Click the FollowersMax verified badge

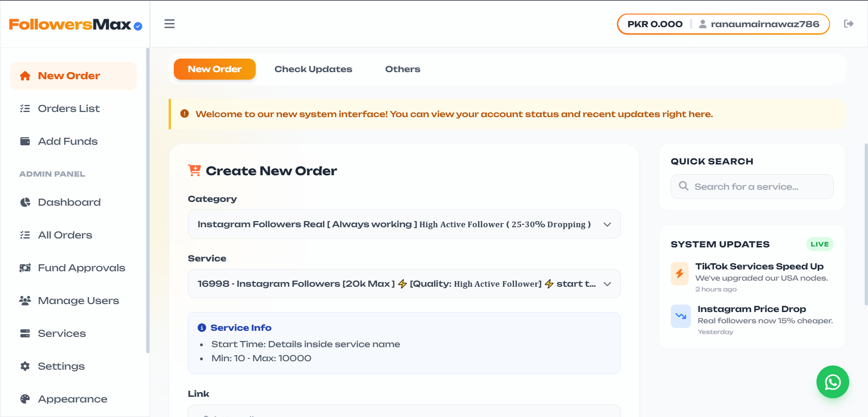(138, 26)
